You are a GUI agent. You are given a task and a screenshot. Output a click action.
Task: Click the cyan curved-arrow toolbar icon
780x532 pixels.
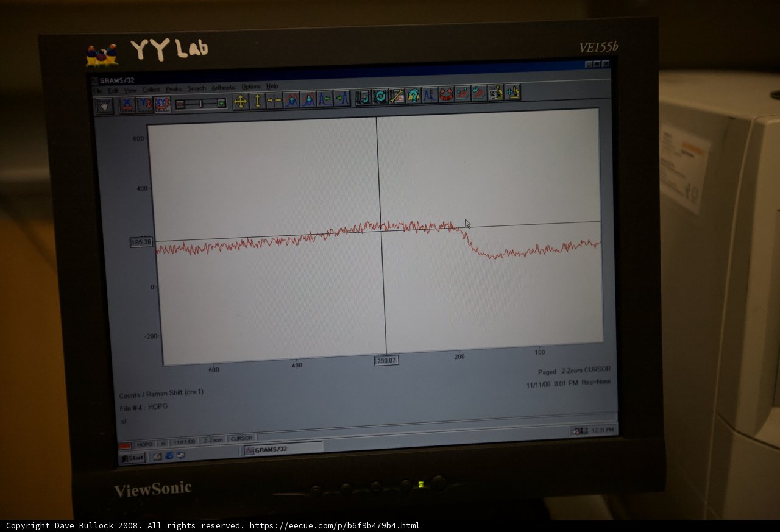click(x=413, y=95)
